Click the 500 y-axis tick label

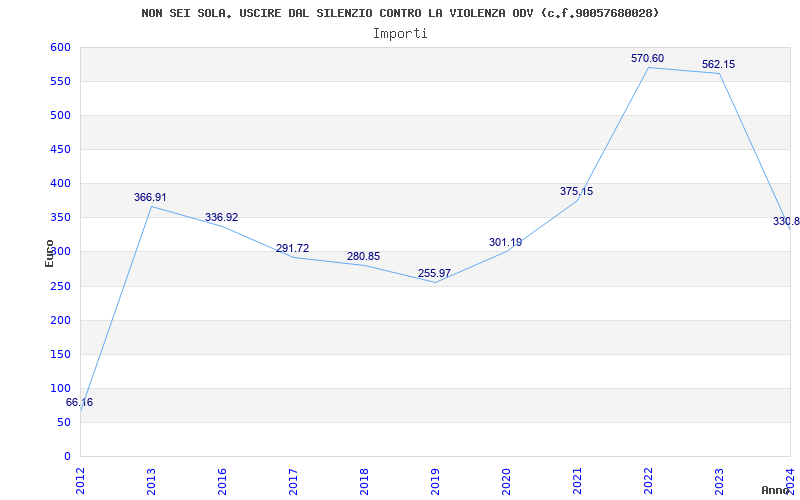point(60,115)
